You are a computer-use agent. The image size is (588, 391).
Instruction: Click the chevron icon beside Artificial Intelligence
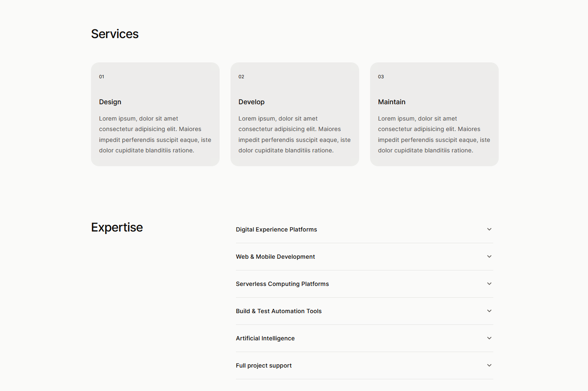tap(489, 338)
